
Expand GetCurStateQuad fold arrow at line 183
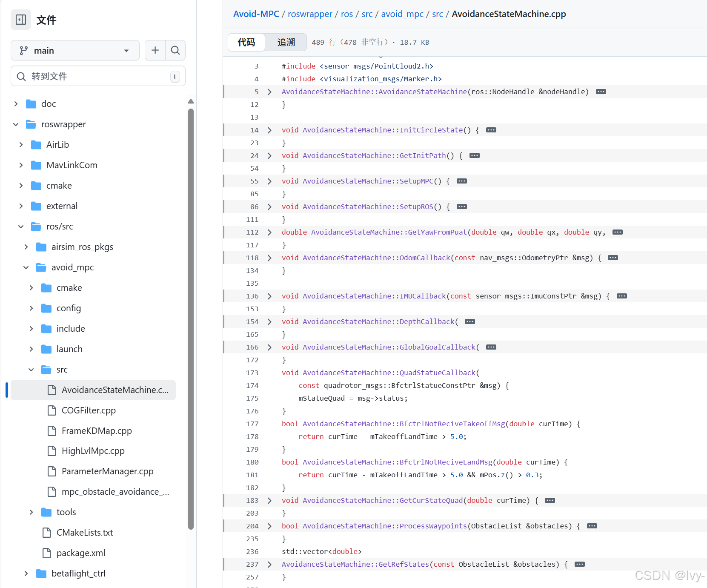coord(269,501)
